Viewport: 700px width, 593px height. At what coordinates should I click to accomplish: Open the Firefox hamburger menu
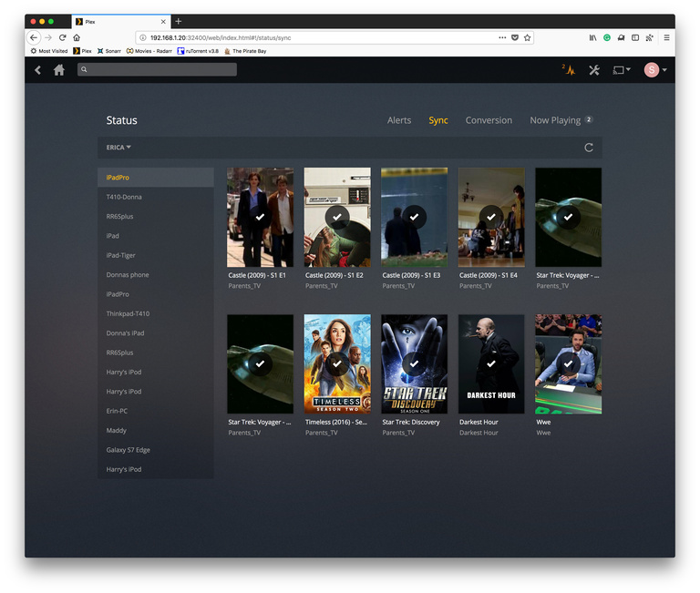tap(666, 38)
